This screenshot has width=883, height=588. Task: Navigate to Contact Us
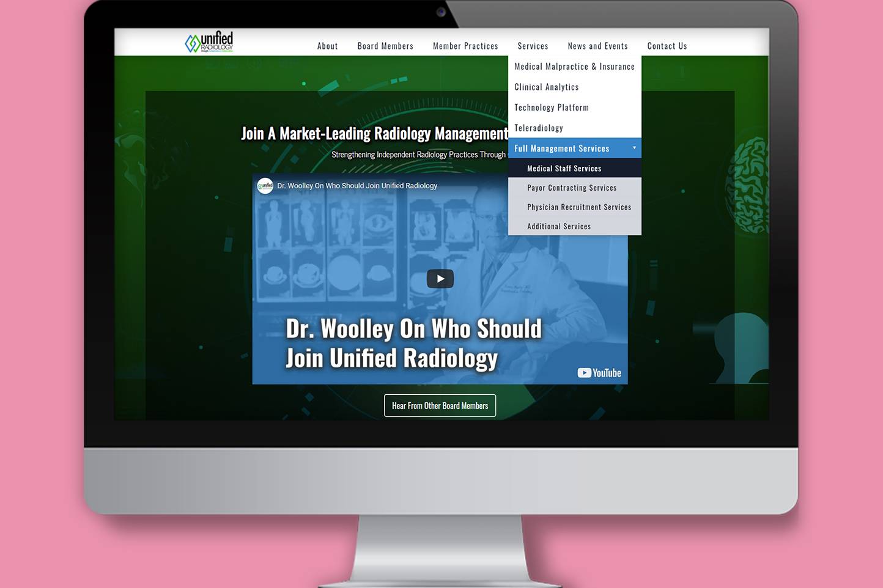coord(667,46)
